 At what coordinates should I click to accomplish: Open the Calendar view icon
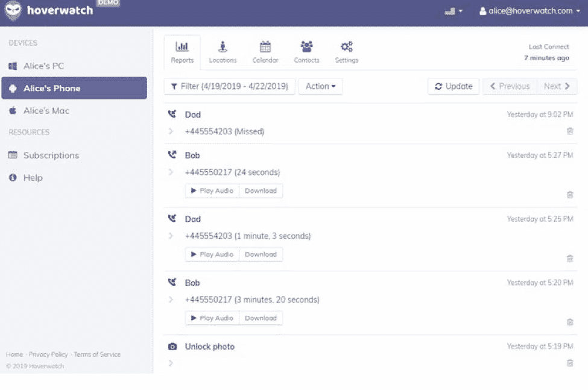(265, 48)
